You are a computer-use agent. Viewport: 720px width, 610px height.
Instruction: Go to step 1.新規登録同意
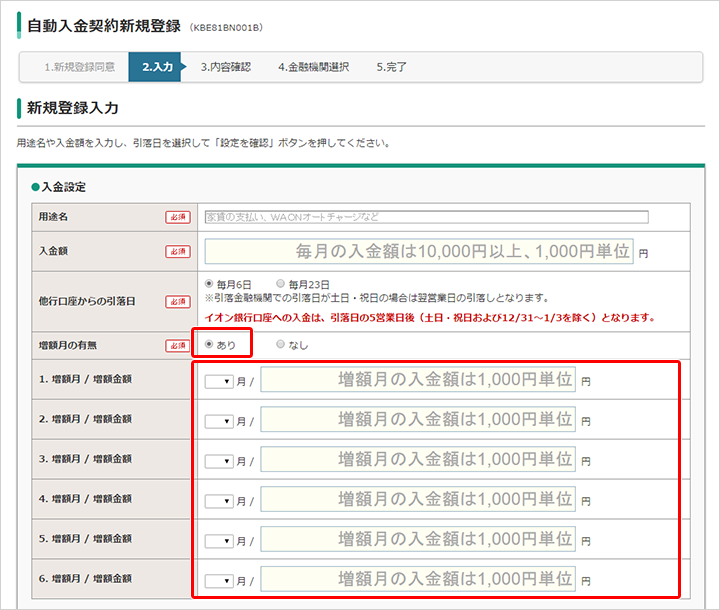(79, 68)
